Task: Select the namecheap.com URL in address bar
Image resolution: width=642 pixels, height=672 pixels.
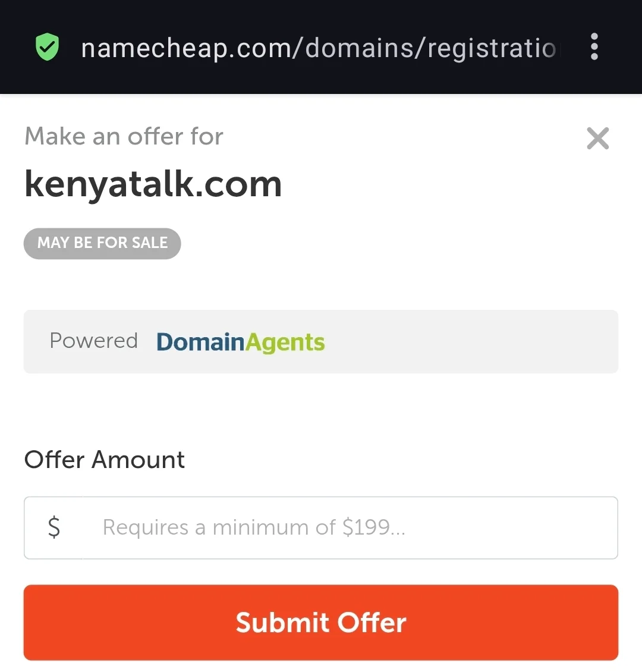Action: pyautogui.click(x=319, y=48)
